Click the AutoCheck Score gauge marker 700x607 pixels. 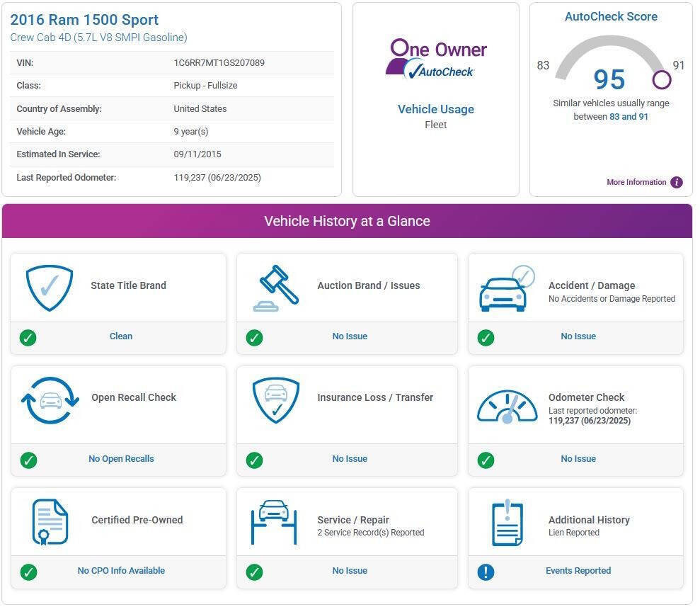(661, 79)
